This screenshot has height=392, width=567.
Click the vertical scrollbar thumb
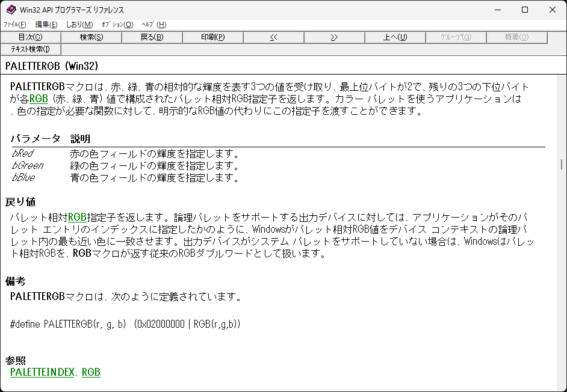coord(562,164)
